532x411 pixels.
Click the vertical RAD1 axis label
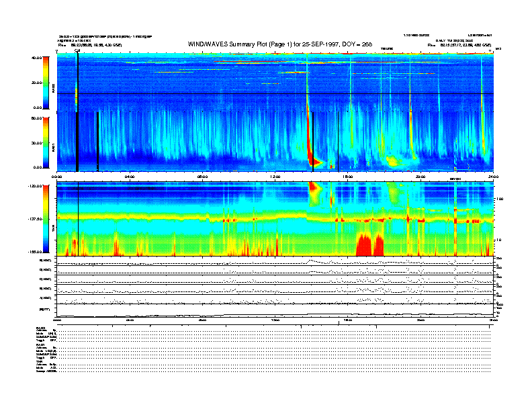[53, 147]
